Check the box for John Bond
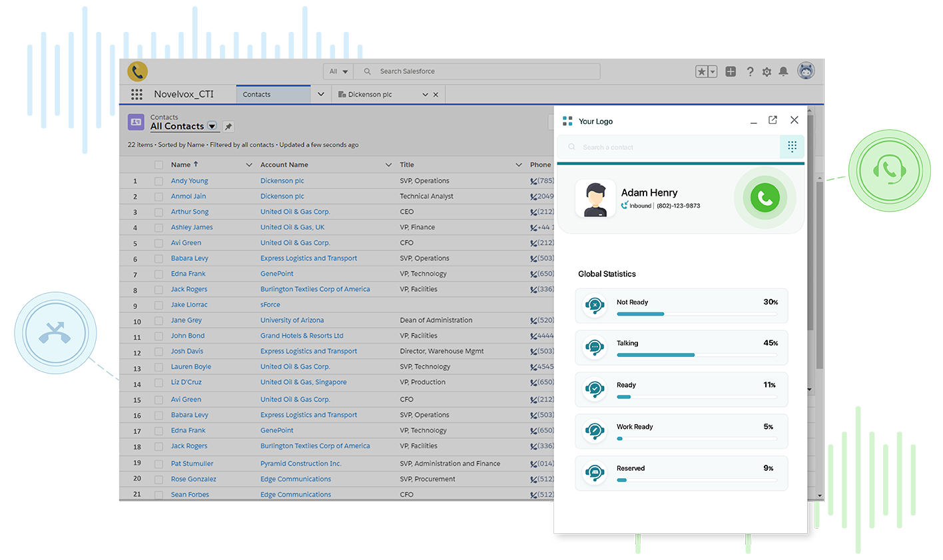The height and width of the screenshot is (560, 943). coord(158,336)
